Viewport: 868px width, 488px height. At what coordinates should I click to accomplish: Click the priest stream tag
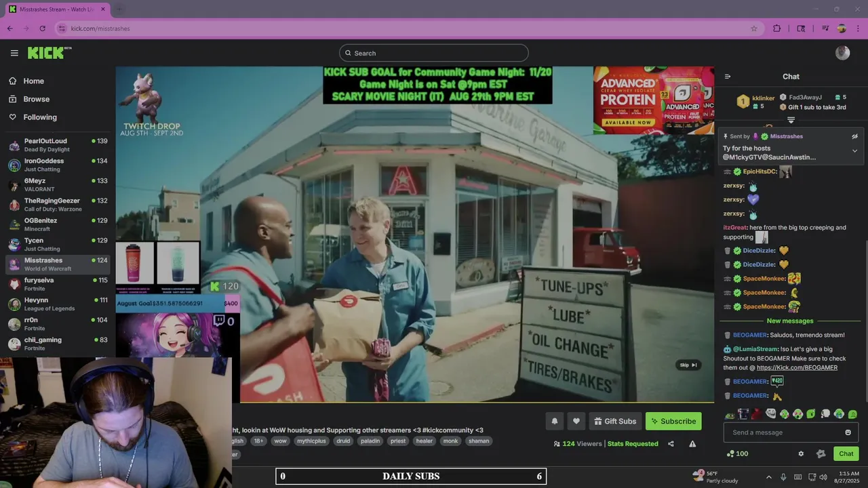[398, 441]
